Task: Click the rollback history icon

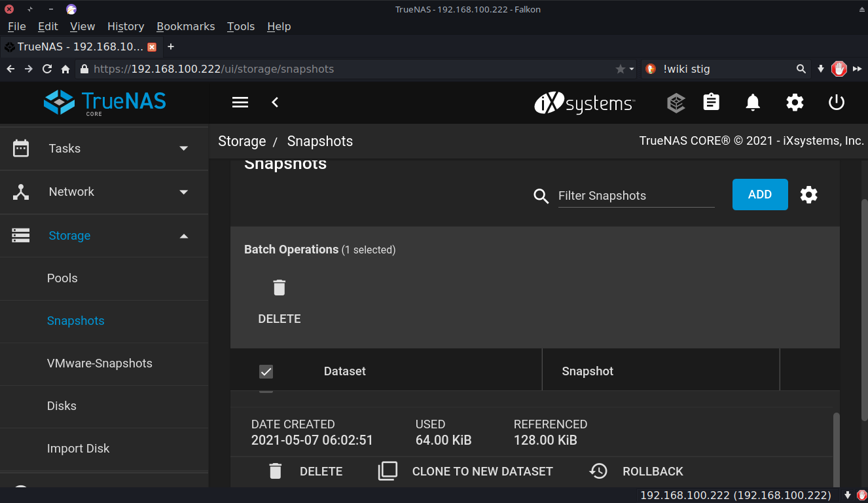Action: pyautogui.click(x=598, y=471)
